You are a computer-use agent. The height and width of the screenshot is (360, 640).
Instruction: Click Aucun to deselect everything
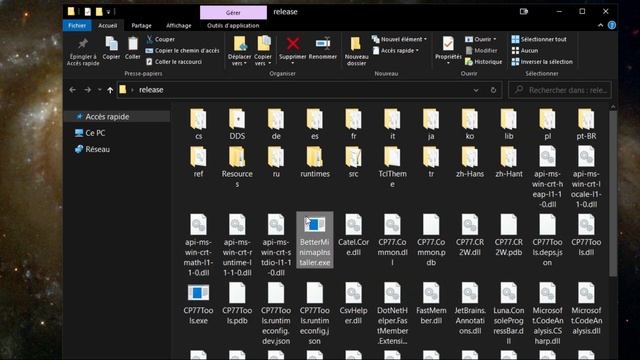pyautogui.click(x=525, y=51)
